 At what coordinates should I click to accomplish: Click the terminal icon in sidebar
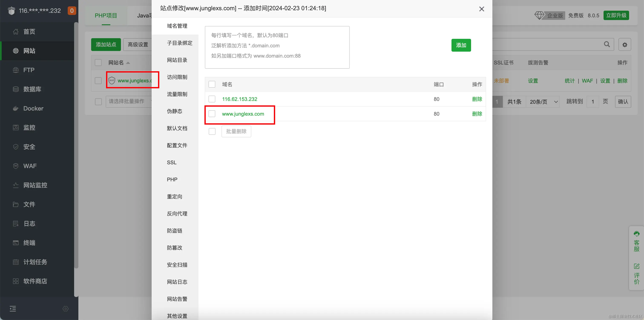click(16, 243)
